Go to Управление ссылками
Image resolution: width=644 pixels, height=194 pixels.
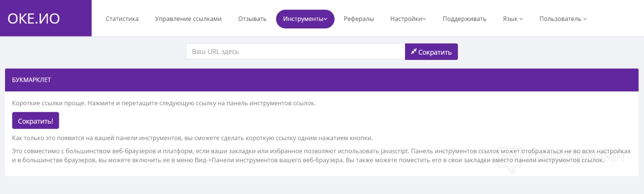(188, 19)
